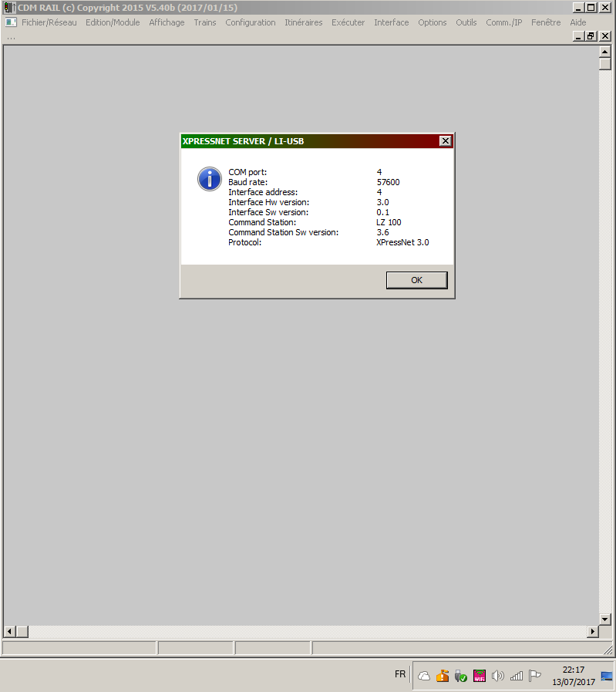616x692 pixels.
Task: Click the Interface address label text
Action: [x=263, y=192]
